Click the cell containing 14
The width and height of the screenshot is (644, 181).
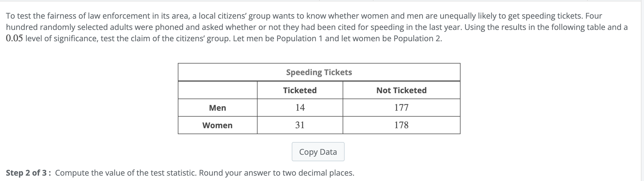point(300,108)
